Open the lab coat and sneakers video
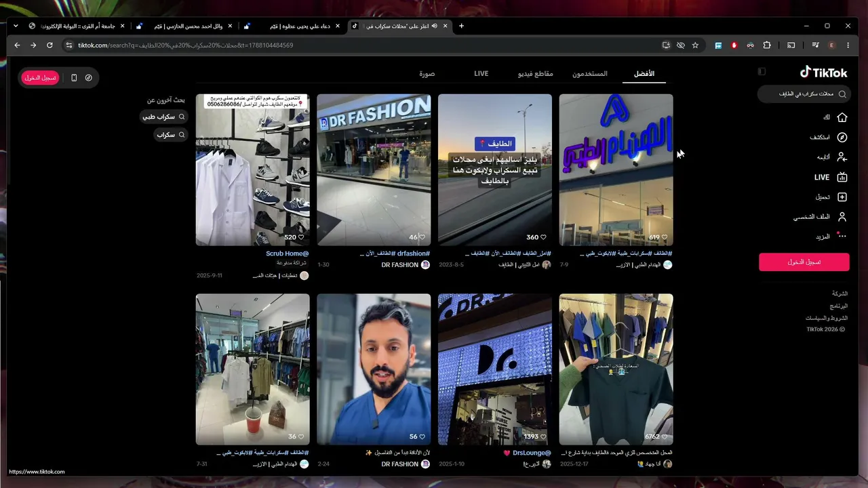This screenshot has width=868, height=488. [x=253, y=169]
